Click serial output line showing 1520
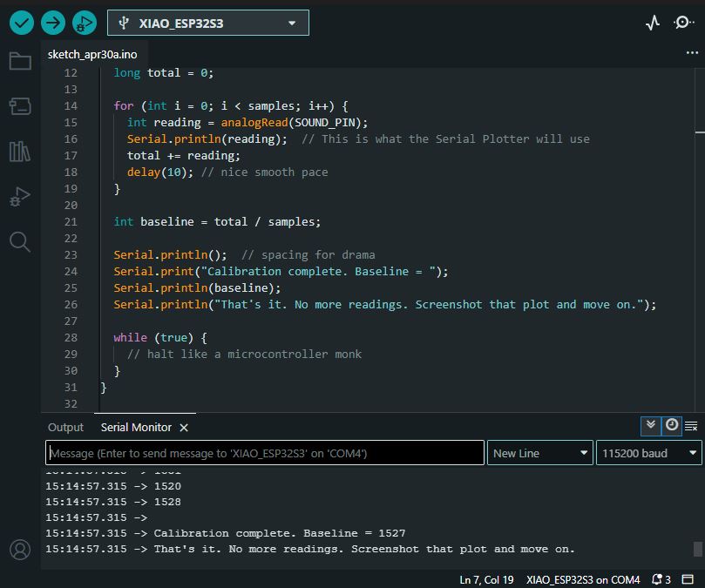Viewport: 705px width, 588px height. pyautogui.click(x=113, y=486)
